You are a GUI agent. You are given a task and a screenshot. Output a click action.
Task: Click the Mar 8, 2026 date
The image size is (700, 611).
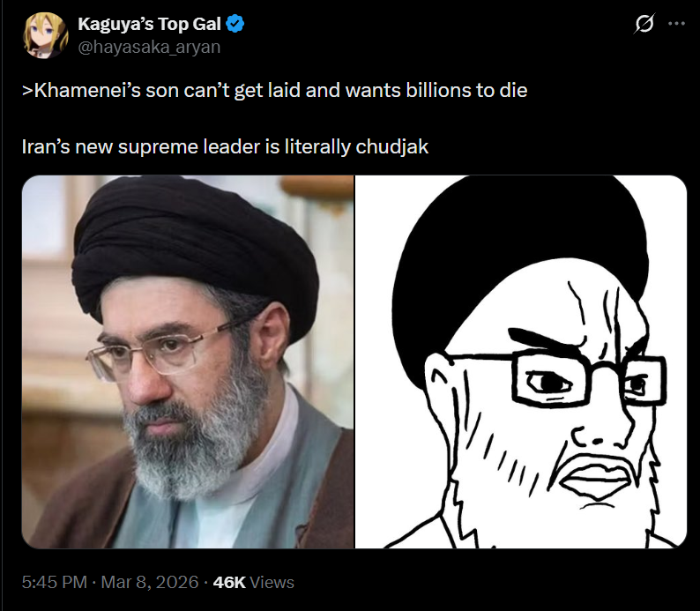coord(150,582)
